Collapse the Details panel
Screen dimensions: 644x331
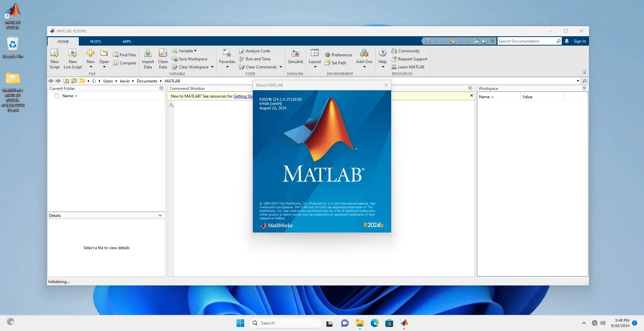(x=160, y=215)
